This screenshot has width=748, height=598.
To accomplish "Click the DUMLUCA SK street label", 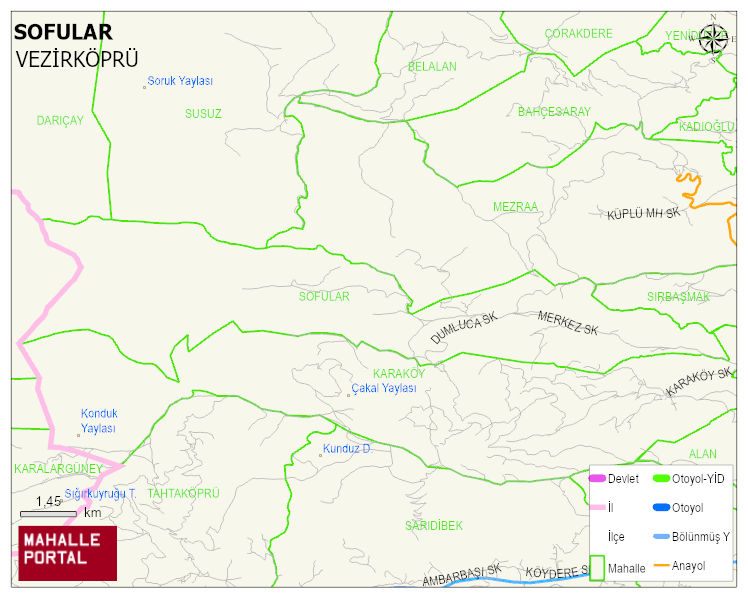I will pos(464,328).
